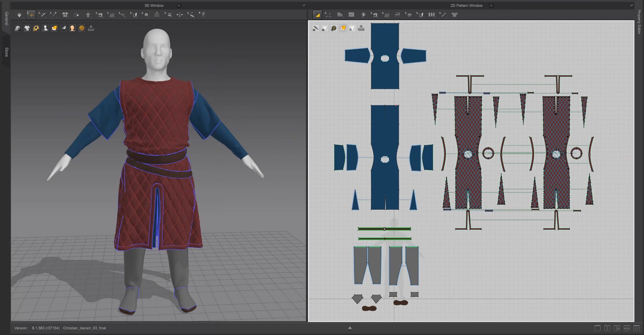Click the Fold Arrangement icon in 3D toolbar
This screenshot has height=335, width=644.
click(76, 15)
